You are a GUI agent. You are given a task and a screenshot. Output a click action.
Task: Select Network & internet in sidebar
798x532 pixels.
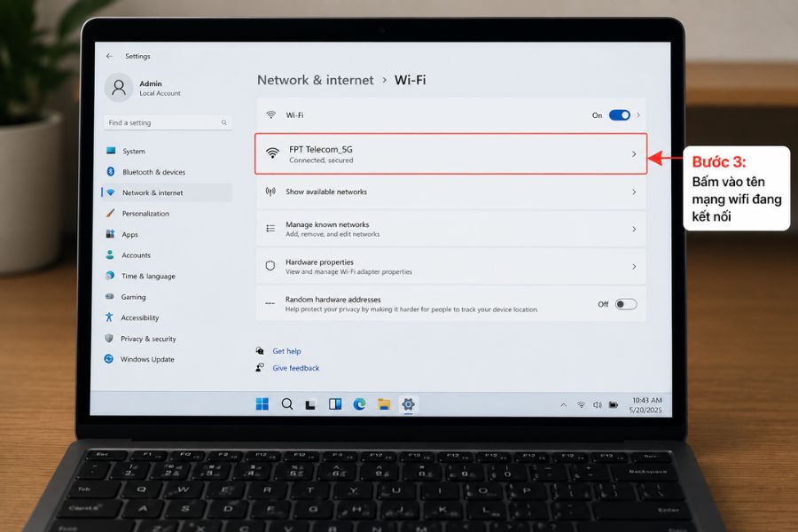167,192
